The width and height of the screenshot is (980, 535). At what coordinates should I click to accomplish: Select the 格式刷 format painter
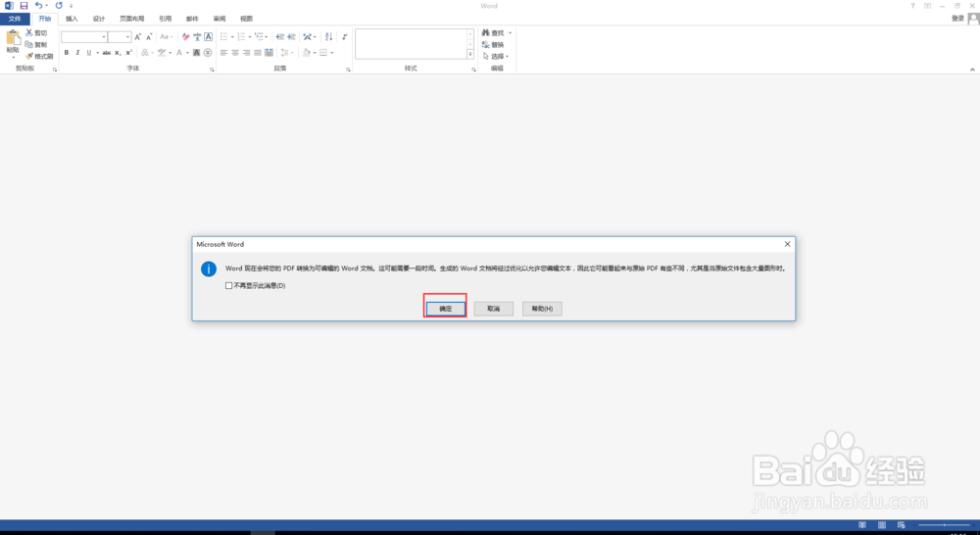[39, 56]
